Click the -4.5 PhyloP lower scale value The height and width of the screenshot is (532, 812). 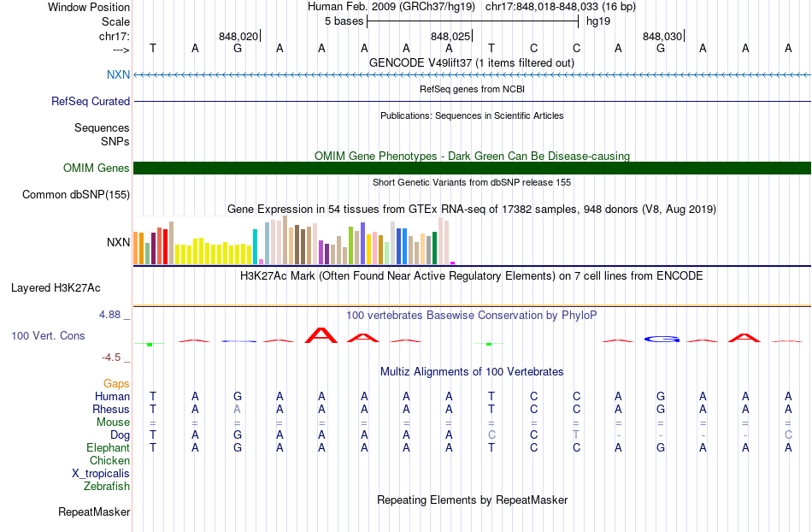click(111, 358)
